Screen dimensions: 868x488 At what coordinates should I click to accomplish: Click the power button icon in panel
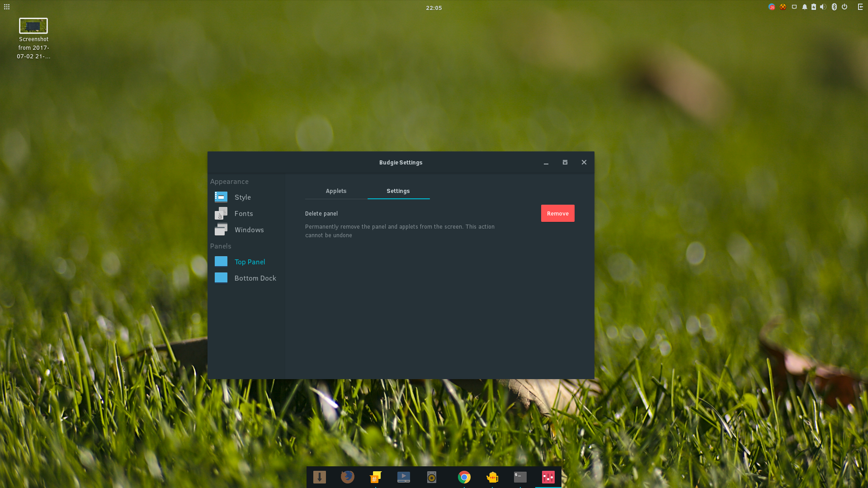844,7
